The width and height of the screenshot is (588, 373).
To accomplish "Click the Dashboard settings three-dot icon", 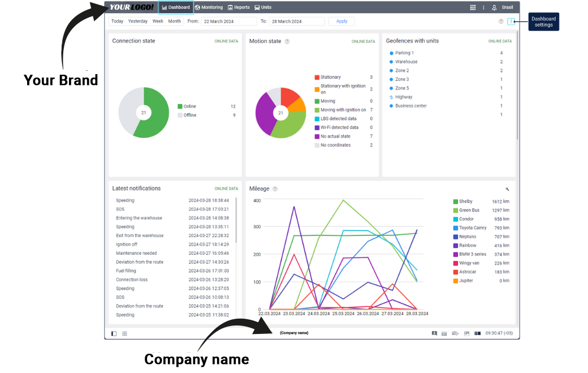I will point(511,22).
